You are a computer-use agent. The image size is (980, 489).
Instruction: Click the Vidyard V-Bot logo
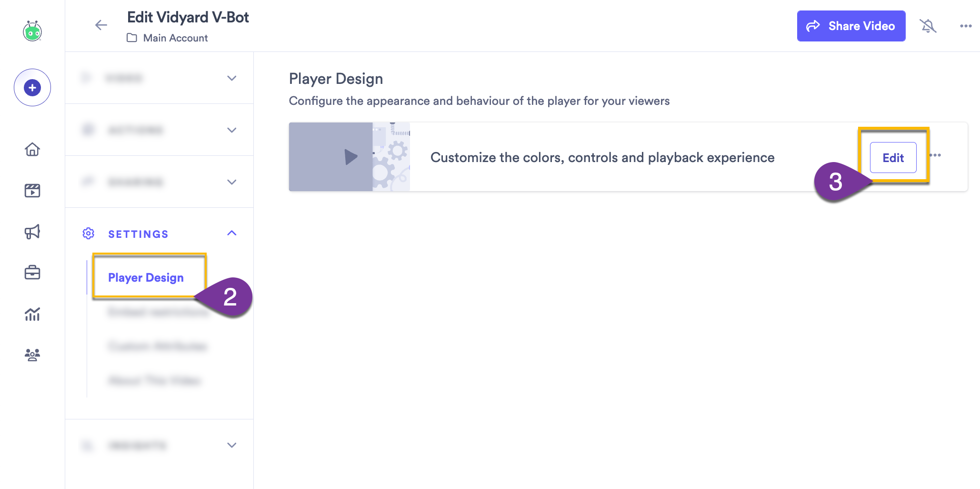pos(32,31)
